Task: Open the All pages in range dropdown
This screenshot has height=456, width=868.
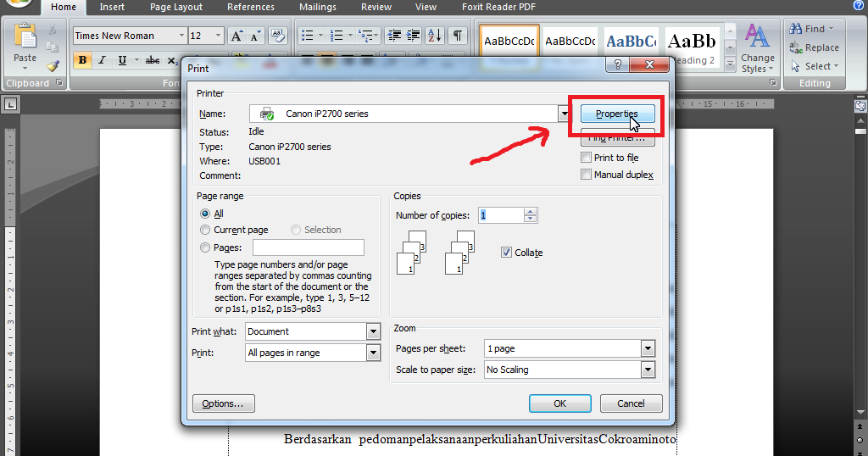Action: pos(373,353)
